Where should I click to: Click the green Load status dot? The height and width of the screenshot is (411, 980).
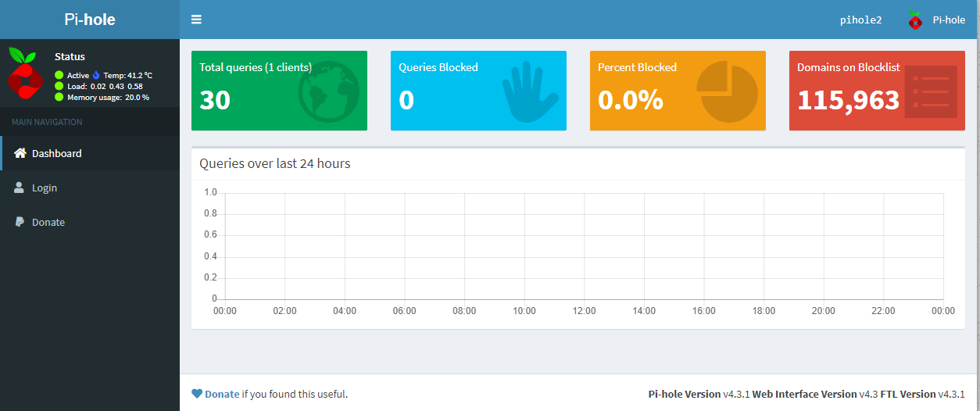59,86
